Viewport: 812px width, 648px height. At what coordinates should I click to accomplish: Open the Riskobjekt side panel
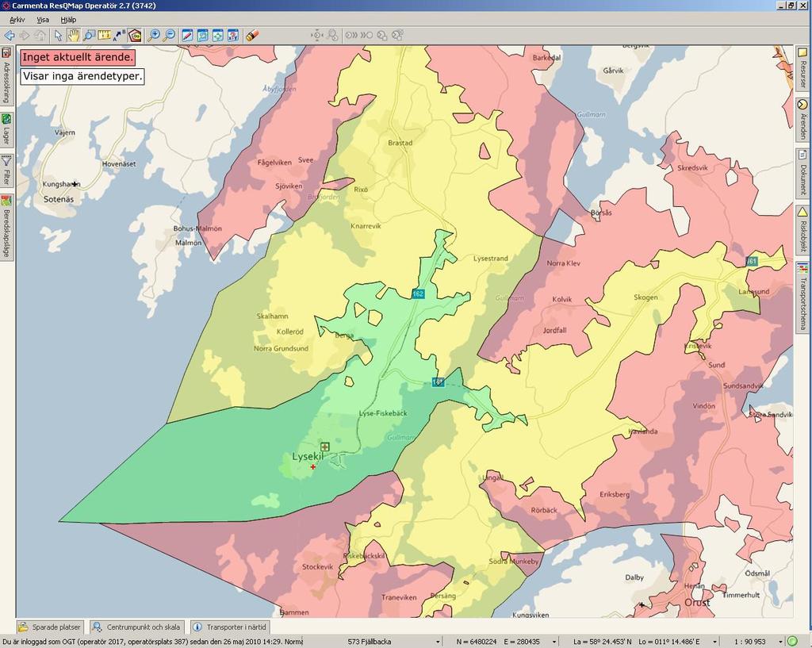point(802,229)
